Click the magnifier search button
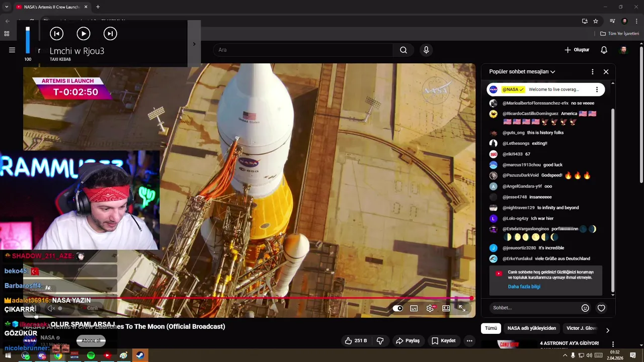This screenshot has width=644, height=362. click(x=404, y=50)
